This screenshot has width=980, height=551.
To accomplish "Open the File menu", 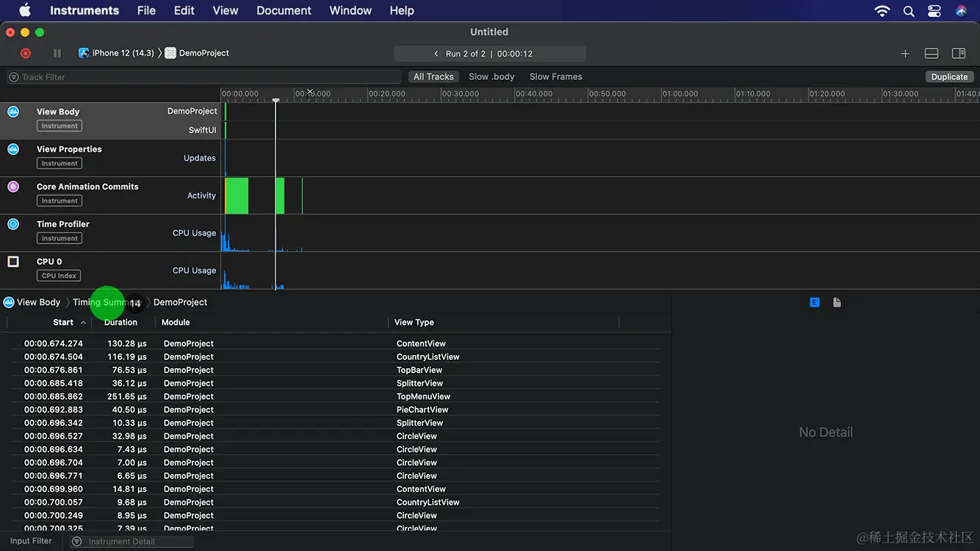I will (x=146, y=10).
